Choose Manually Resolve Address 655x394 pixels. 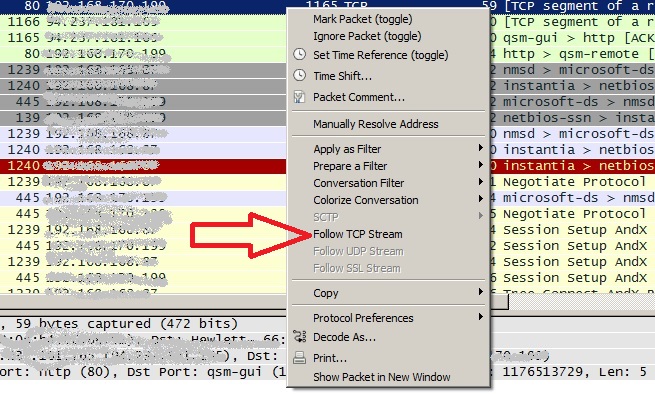pos(376,124)
